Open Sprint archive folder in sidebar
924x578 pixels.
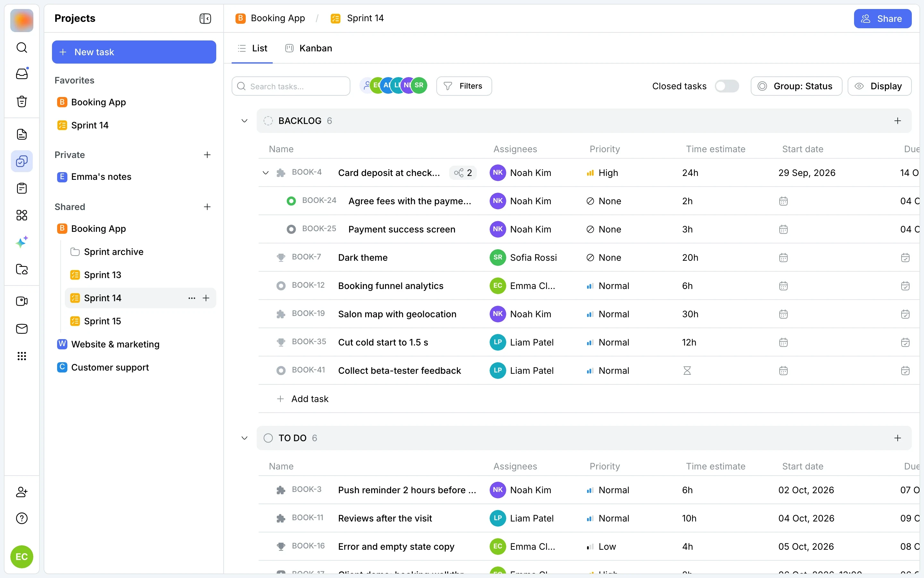coord(114,252)
